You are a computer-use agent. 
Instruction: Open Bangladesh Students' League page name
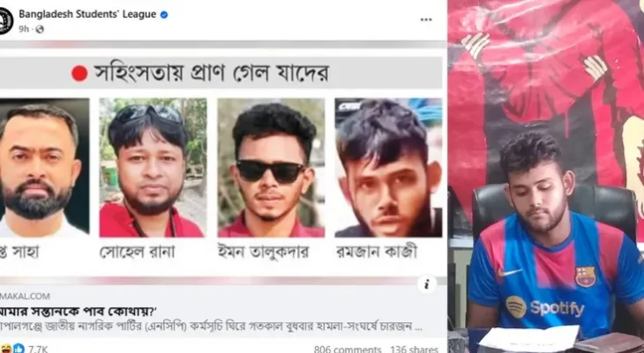click(x=87, y=14)
